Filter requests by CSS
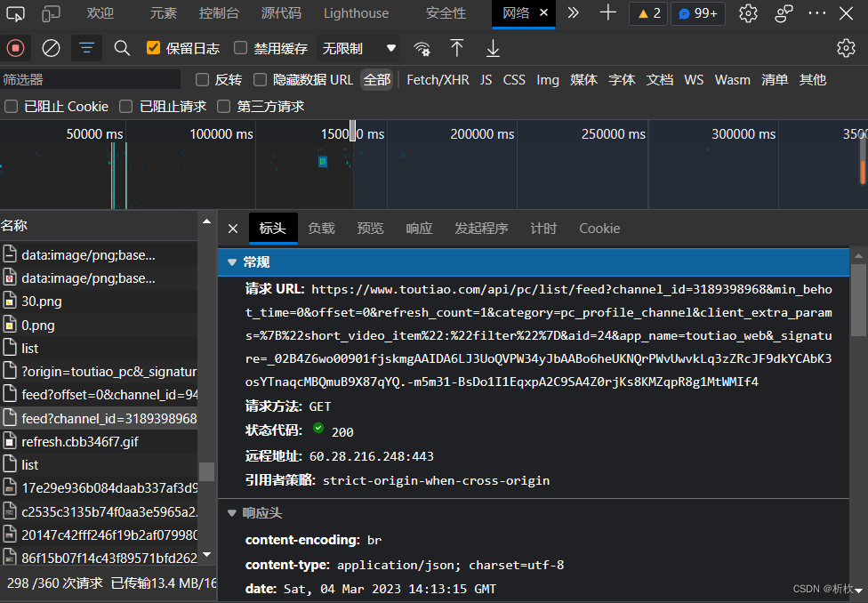868x603 pixels. click(514, 80)
